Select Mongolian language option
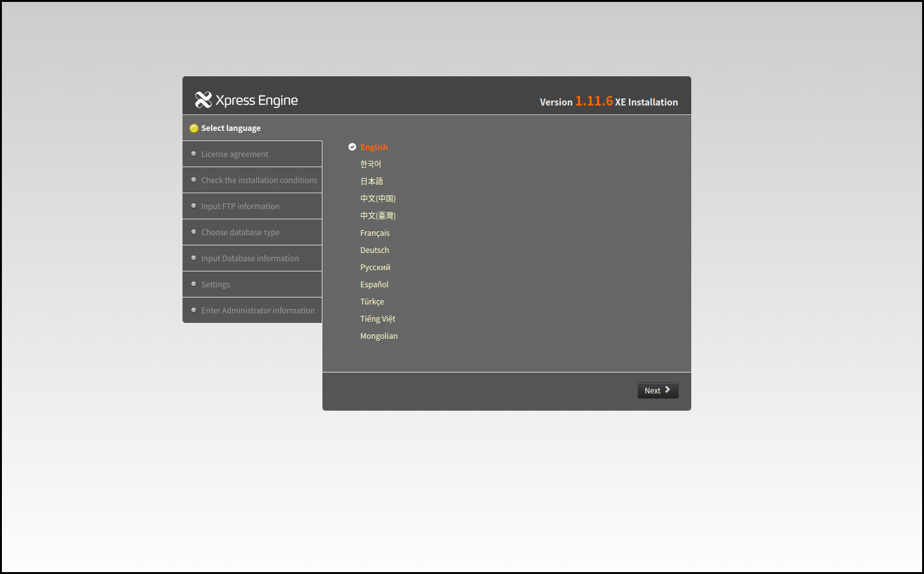The height and width of the screenshot is (574, 924). coord(379,336)
